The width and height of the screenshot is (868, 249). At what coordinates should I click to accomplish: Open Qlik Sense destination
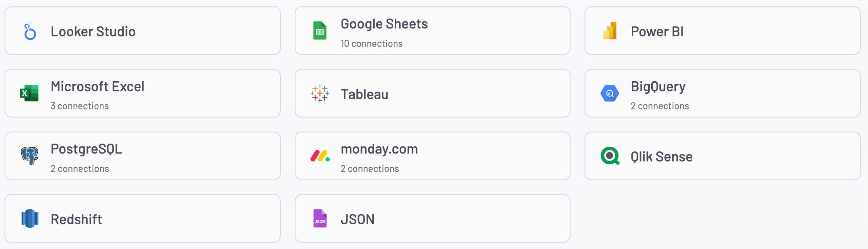pos(661,157)
